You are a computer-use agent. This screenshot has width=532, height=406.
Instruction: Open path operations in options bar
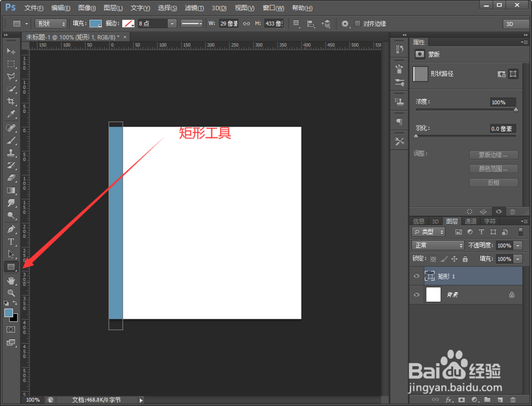(296, 23)
